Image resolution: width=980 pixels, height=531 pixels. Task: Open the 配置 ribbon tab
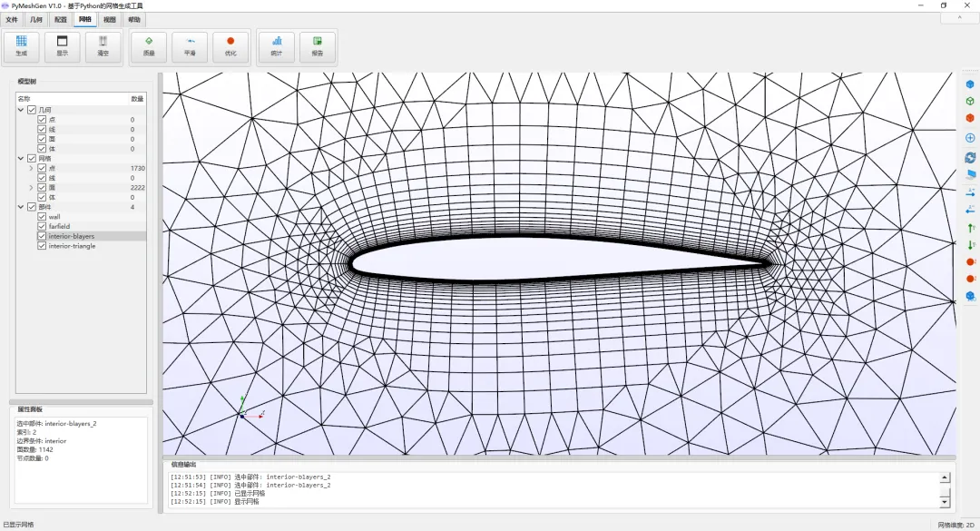coord(61,19)
